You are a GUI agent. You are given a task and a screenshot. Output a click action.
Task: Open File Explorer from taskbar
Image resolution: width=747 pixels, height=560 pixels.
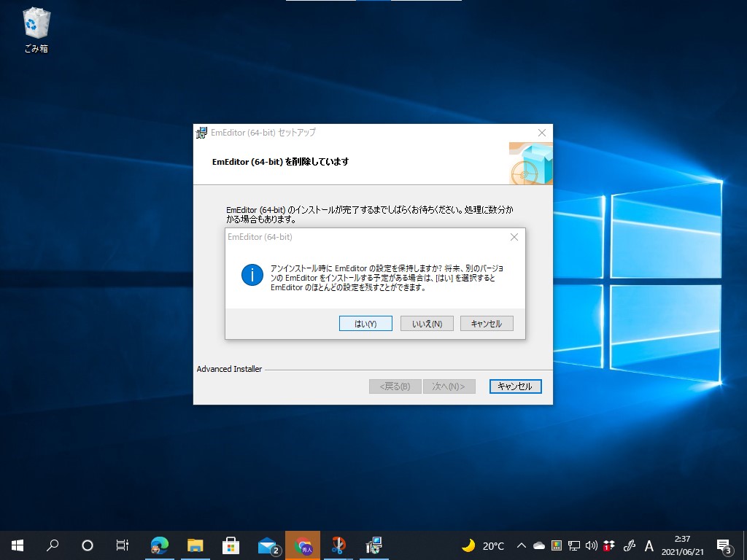click(x=196, y=545)
